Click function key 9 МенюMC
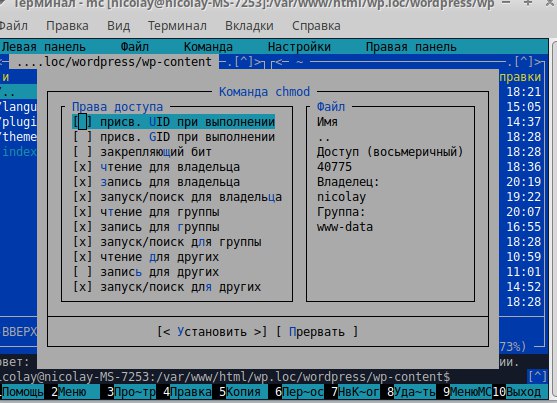 click(x=467, y=392)
